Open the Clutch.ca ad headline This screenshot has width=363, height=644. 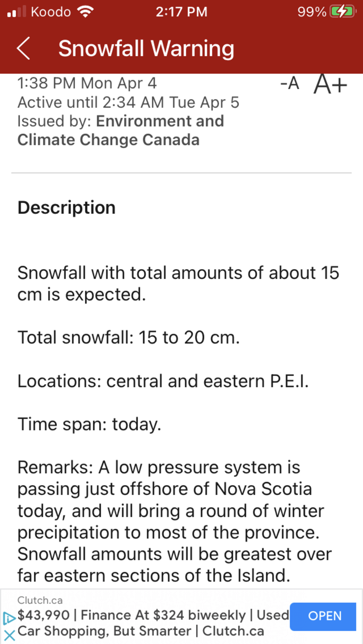153,623
